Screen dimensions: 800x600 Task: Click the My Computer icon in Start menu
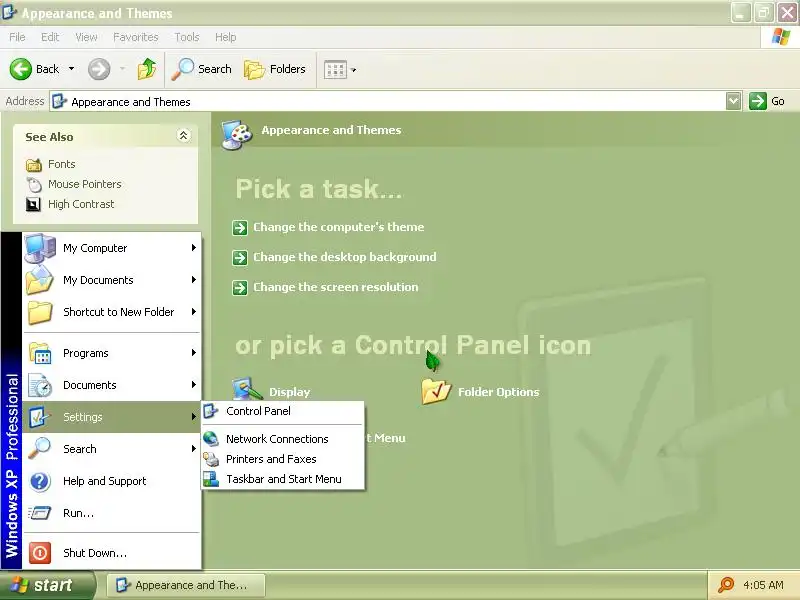(40, 248)
